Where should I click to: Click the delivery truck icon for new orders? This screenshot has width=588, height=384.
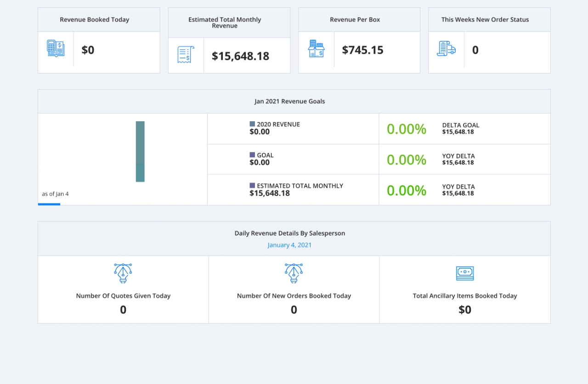[446, 49]
